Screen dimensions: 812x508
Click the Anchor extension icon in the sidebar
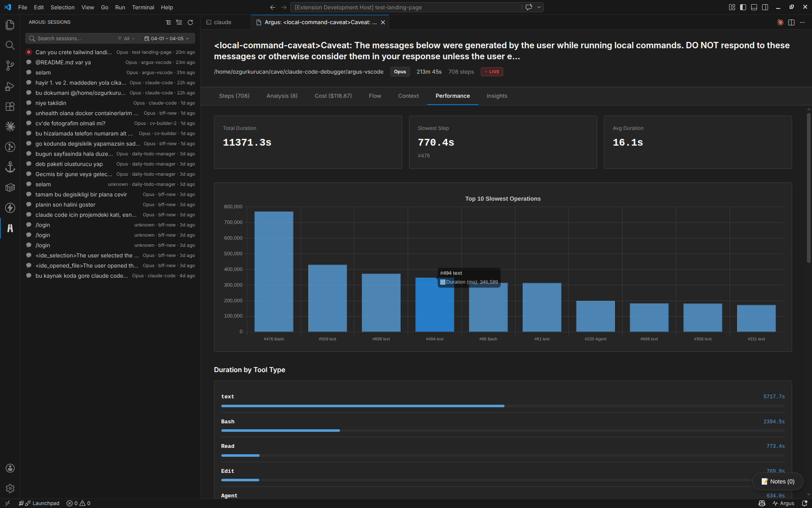pyautogui.click(x=10, y=167)
